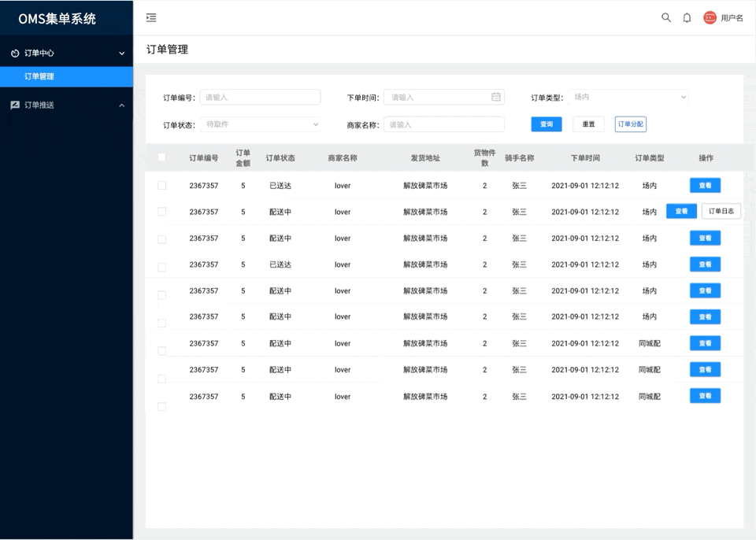The height and width of the screenshot is (540, 756).
Task: Open the 订单状态 dropdown showing 待取件
Action: [x=260, y=124]
